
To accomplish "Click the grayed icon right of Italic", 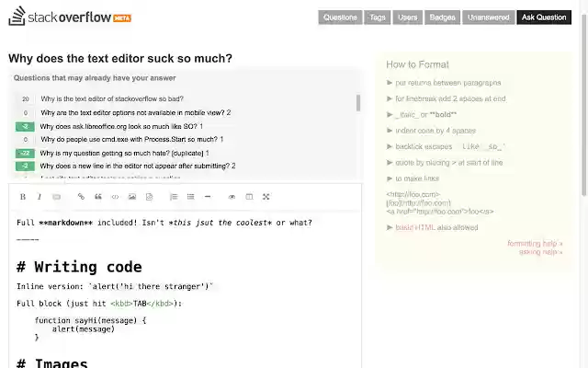I will (x=56, y=197).
